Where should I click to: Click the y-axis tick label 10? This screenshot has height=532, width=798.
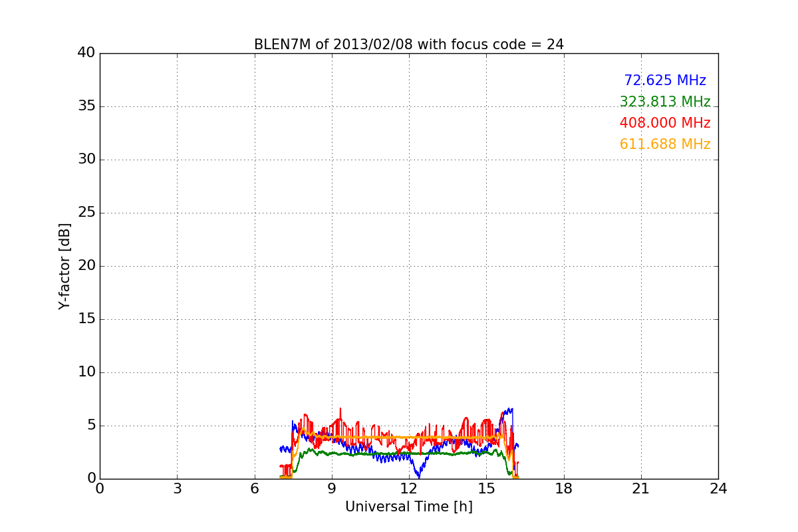[86, 372]
